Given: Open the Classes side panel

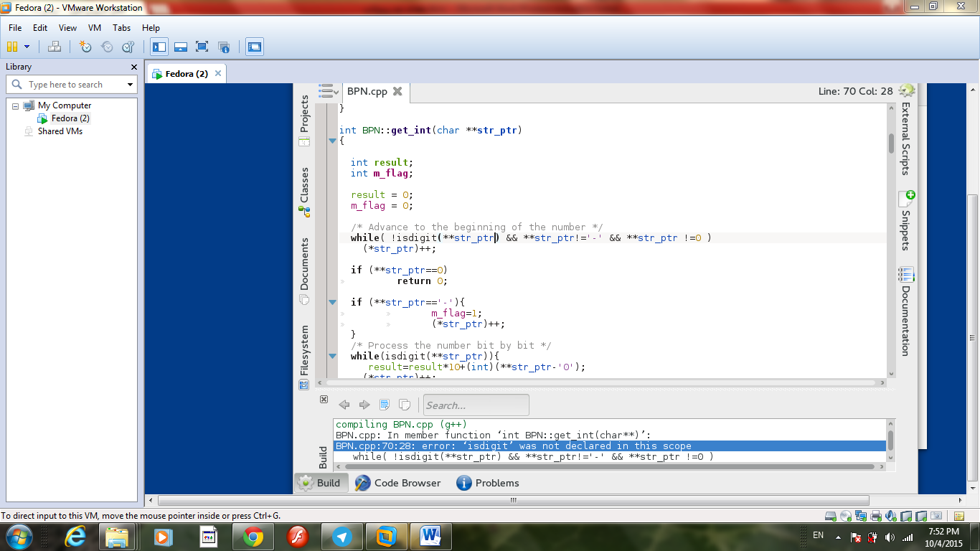Looking at the screenshot, I should click(x=304, y=192).
